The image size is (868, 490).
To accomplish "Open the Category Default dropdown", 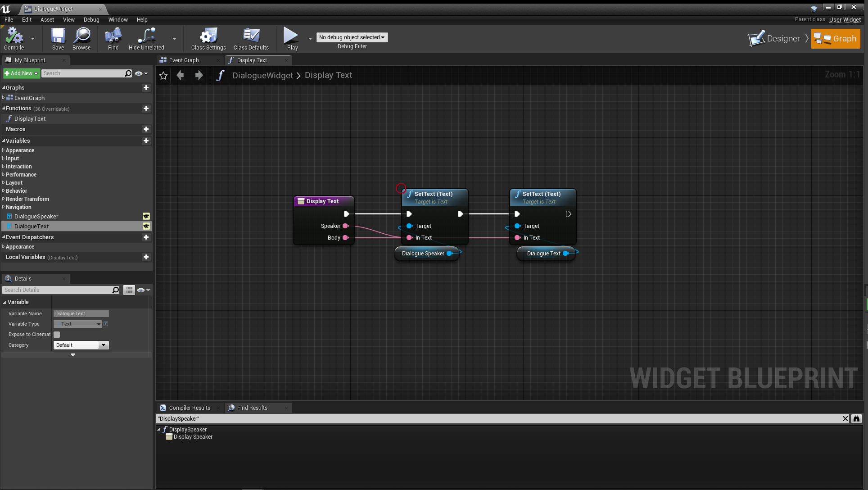I will pyautogui.click(x=81, y=345).
